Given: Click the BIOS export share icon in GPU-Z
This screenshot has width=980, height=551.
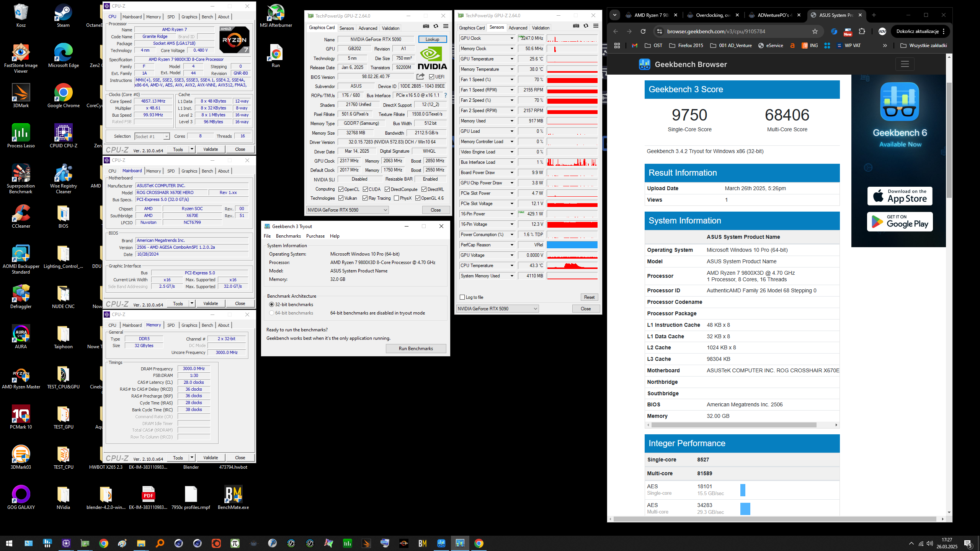Looking at the screenshot, I should pos(420,77).
